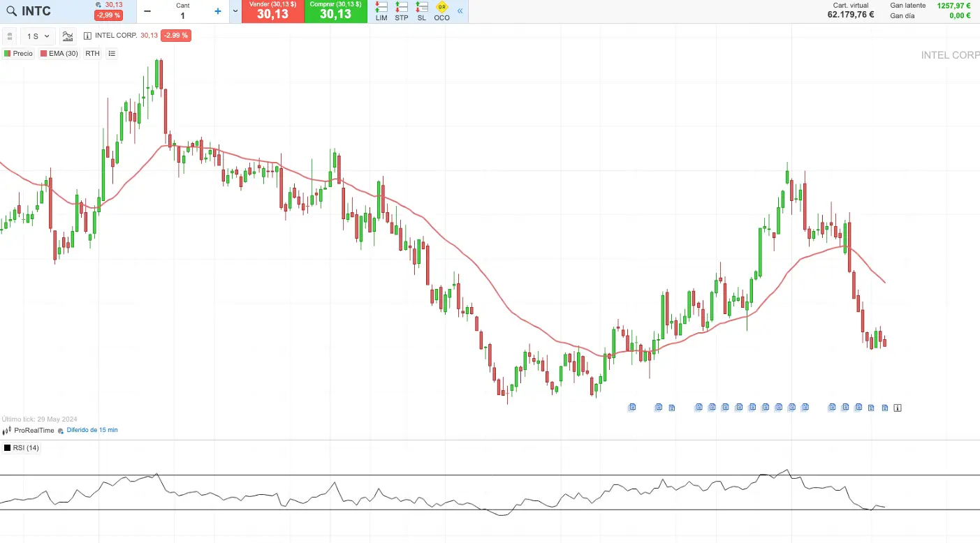Increase quantity with the plus button
The width and height of the screenshot is (980, 543).
click(218, 11)
